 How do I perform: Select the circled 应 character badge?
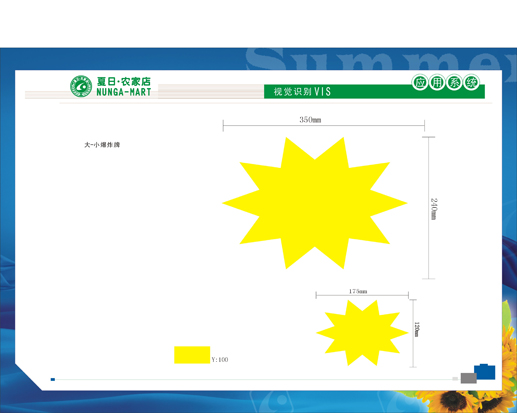click(420, 83)
